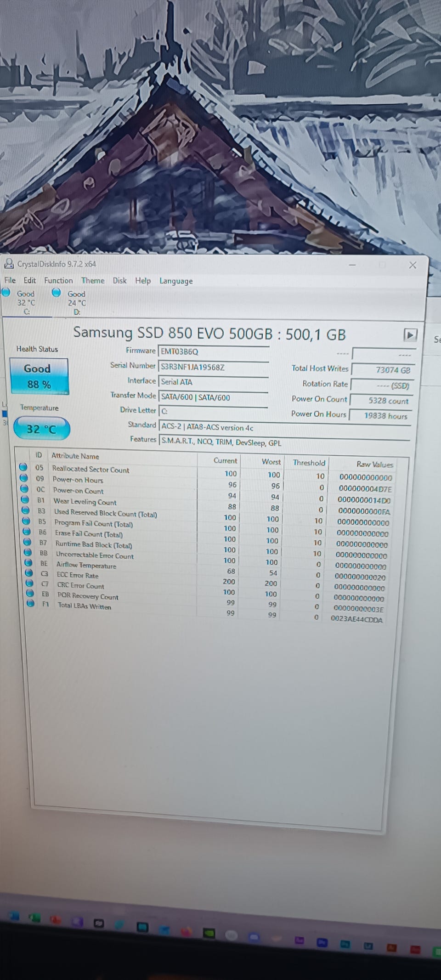Click the Power On Hours value 19838 hours

point(381,415)
